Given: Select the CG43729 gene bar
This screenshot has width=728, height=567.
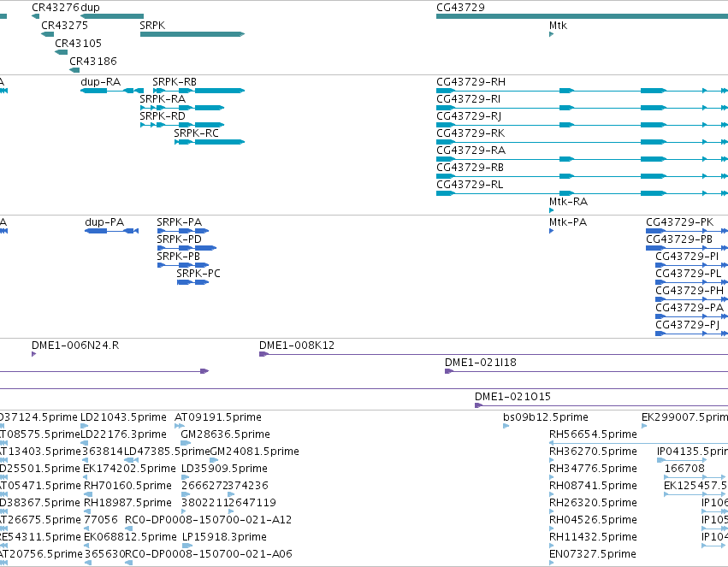Looking at the screenshot, I should (x=583, y=16).
